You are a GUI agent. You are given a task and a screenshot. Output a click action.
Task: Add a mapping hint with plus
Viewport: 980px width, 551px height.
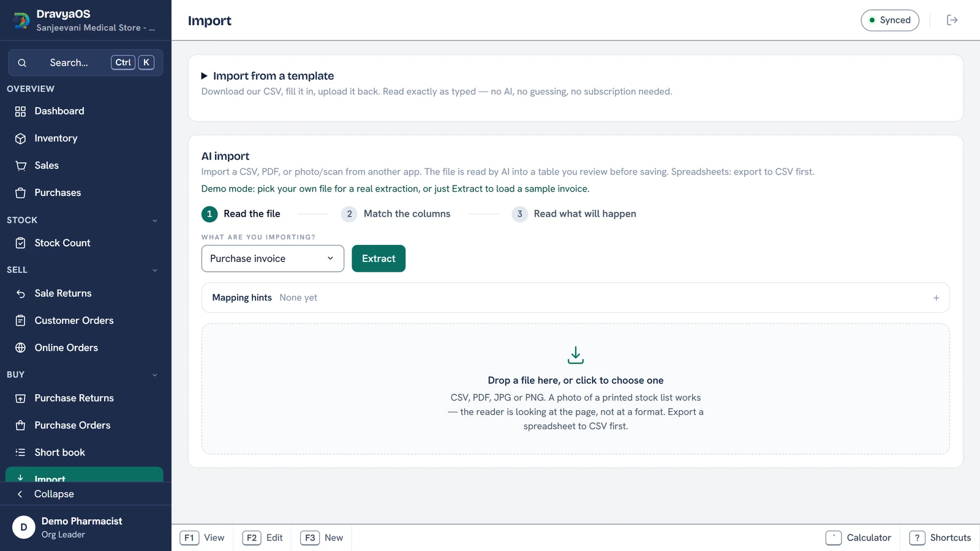tap(936, 298)
